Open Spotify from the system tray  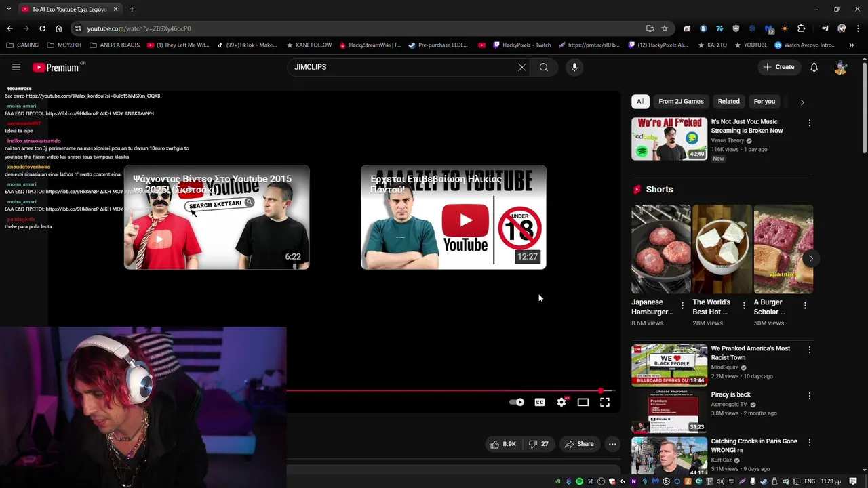[579, 481]
